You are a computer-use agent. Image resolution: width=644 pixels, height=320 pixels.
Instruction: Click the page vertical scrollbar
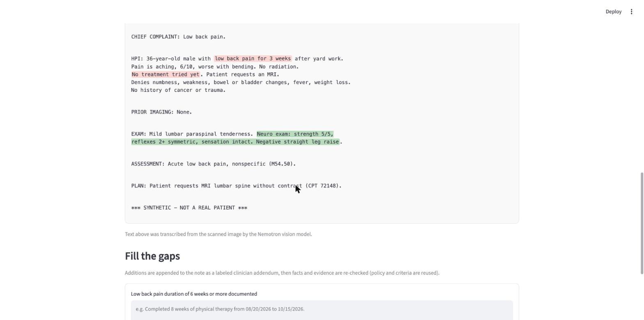[x=642, y=223]
